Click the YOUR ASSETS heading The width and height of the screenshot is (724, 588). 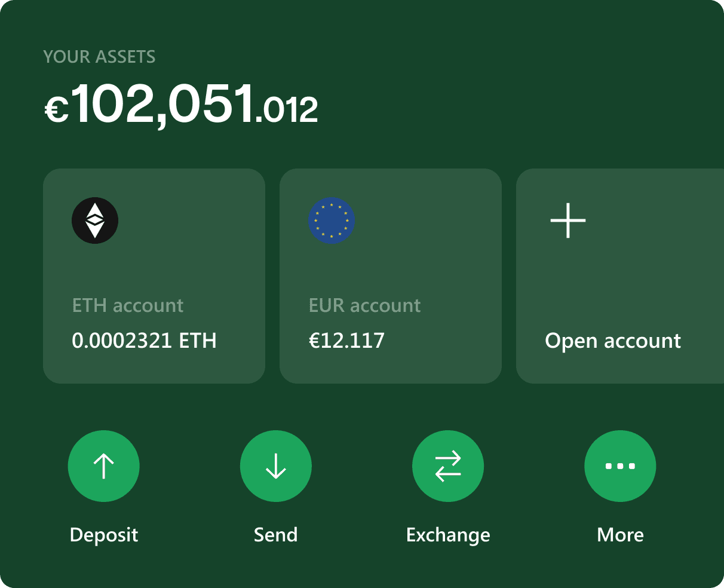pyautogui.click(x=99, y=57)
